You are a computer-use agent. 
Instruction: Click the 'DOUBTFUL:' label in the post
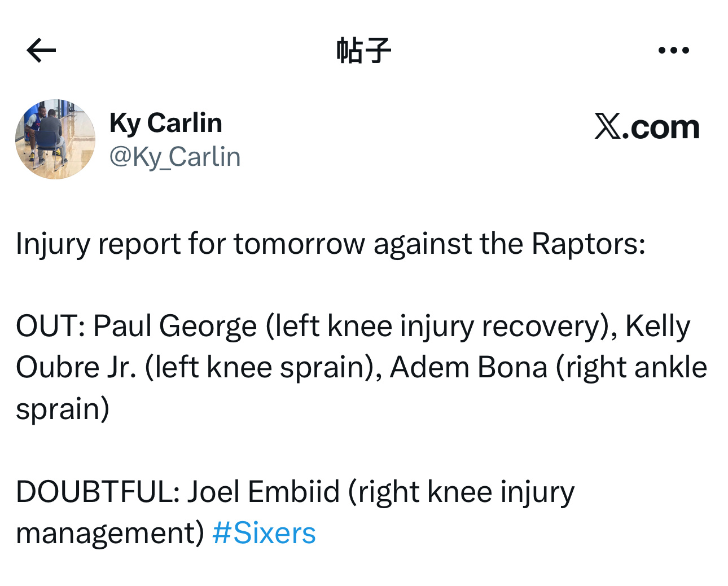pos(98,492)
